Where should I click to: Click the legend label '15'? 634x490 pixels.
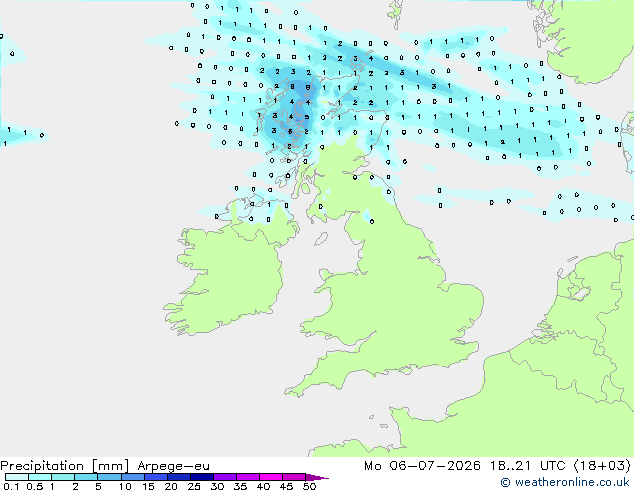tap(148, 486)
